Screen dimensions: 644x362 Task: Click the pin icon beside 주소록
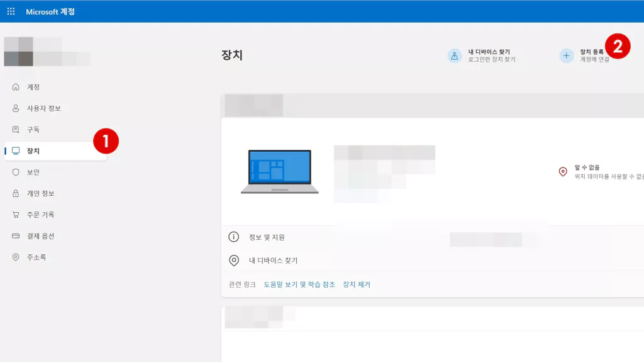click(16, 257)
